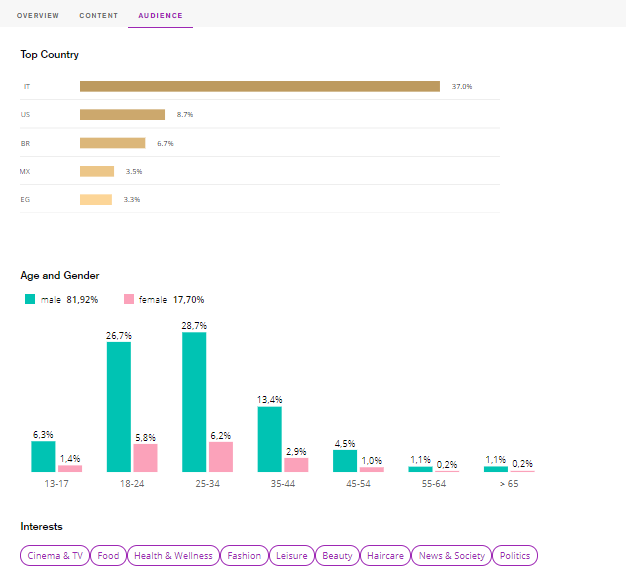Viewport: 626px width, 576px height.
Task: Select the Cinema & TV interest tag
Action: [x=55, y=556]
